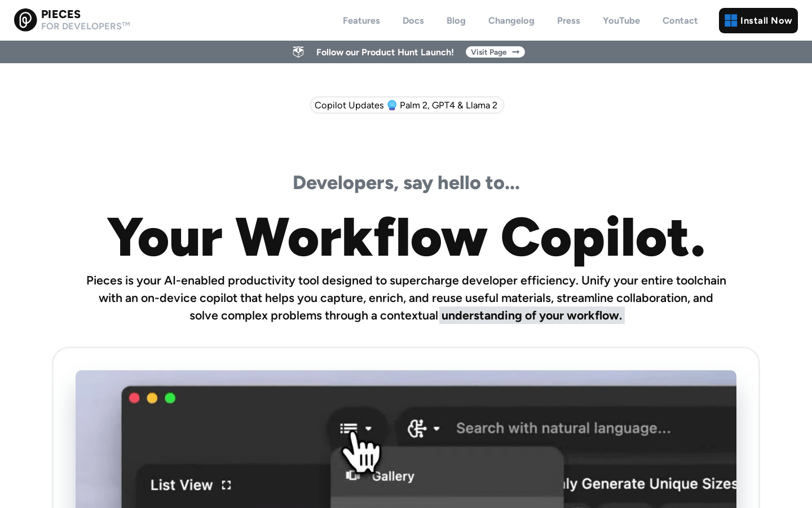Click the list view icon in the app preview
The image size is (812, 508).
348,428
